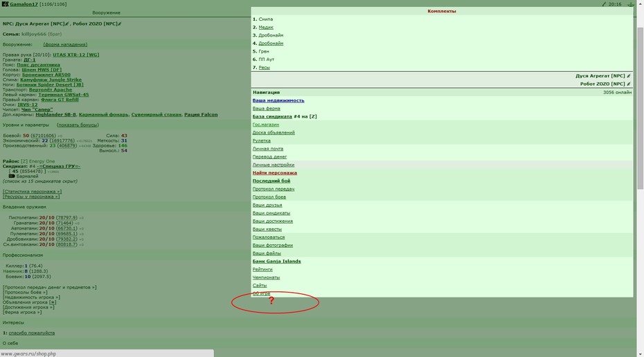Image resolution: width=644 pixels, height=357 pixels.
Task: Click the rank badge icon before Бармалей
Action: coord(12,176)
